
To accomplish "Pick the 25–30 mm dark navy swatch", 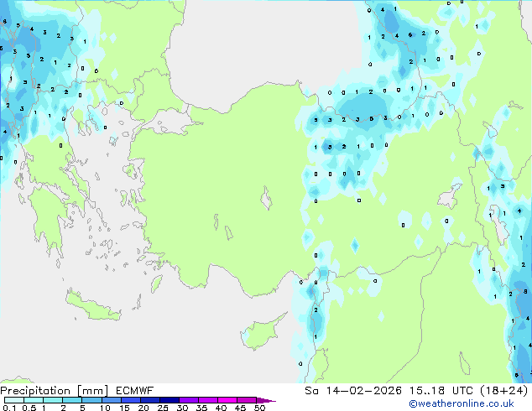I will tap(170, 400).
